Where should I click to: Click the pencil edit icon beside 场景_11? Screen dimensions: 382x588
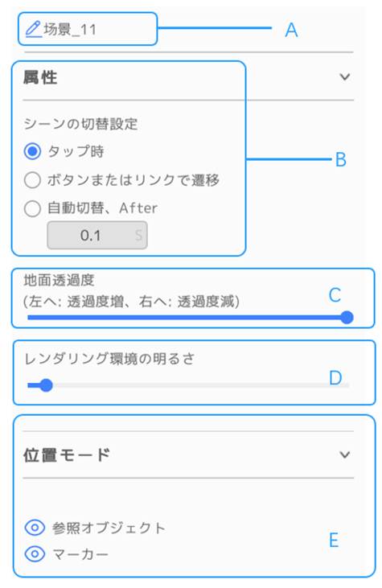point(33,29)
